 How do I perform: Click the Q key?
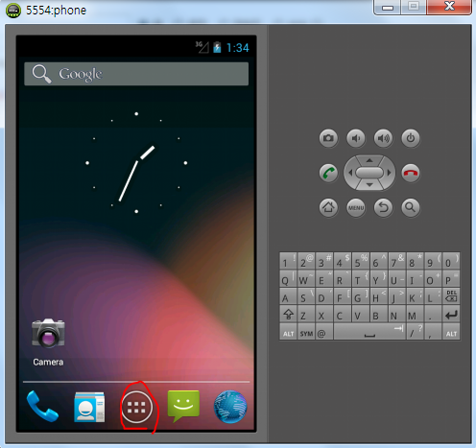(x=288, y=278)
